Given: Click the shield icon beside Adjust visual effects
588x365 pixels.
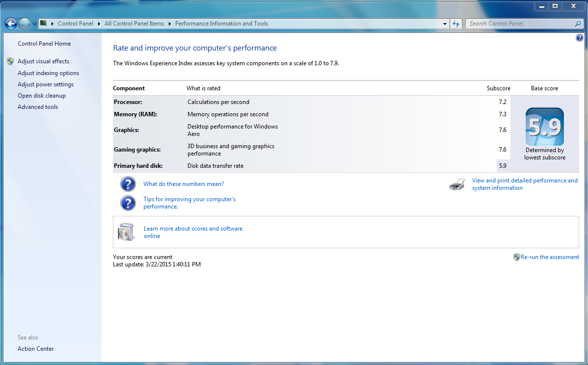Looking at the screenshot, I should 10,61.
